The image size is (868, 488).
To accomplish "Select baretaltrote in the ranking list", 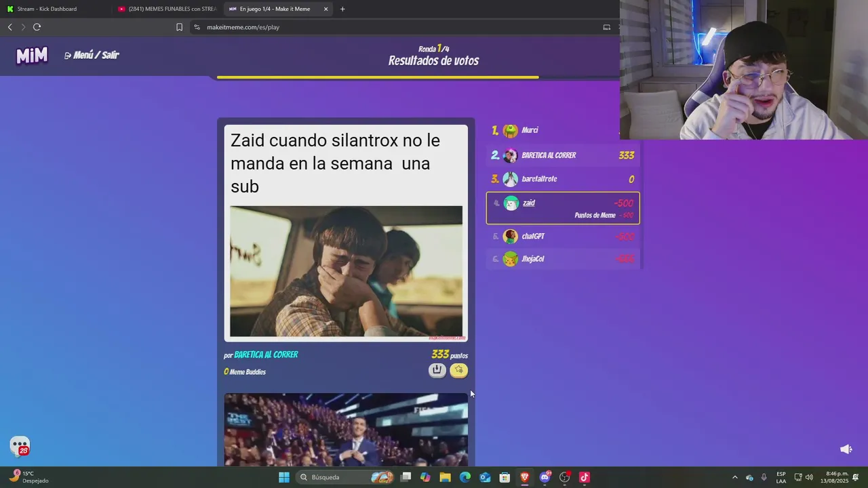I will 563,179.
